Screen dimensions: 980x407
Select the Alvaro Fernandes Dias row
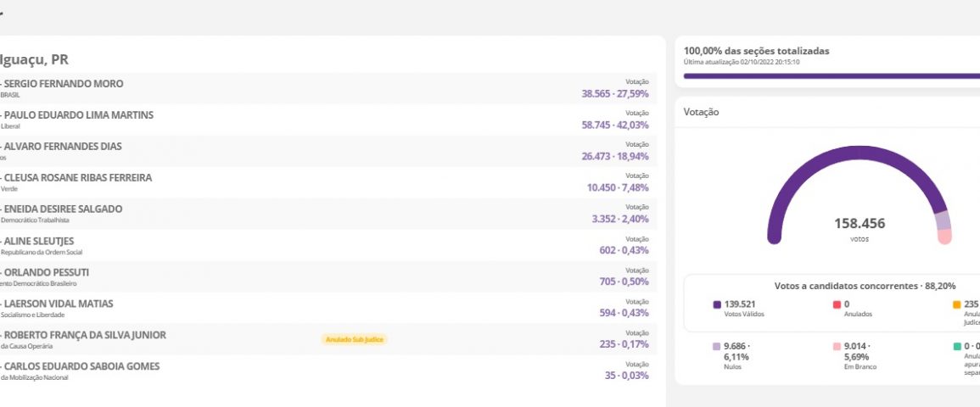tap(328, 152)
